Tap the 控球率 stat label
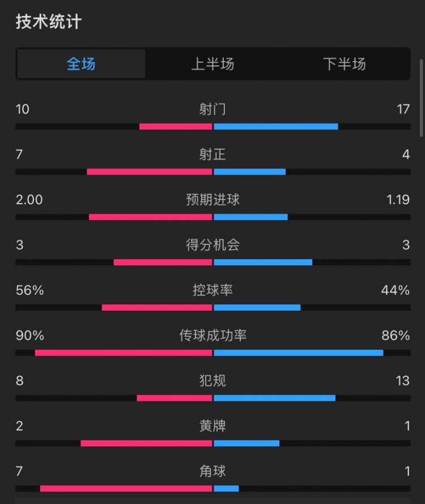Screen dimensions: 425x504 (x=212, y=290)
